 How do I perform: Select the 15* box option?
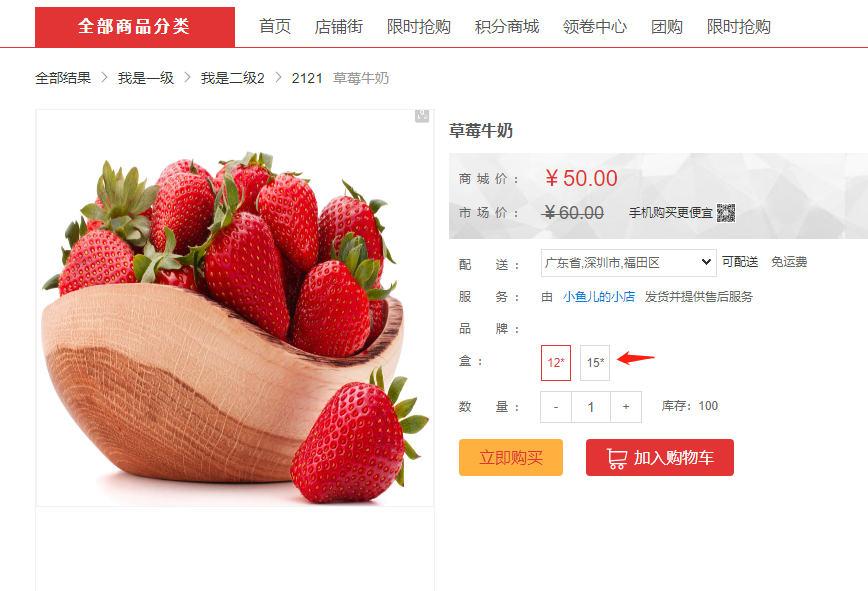coord(595,363)
